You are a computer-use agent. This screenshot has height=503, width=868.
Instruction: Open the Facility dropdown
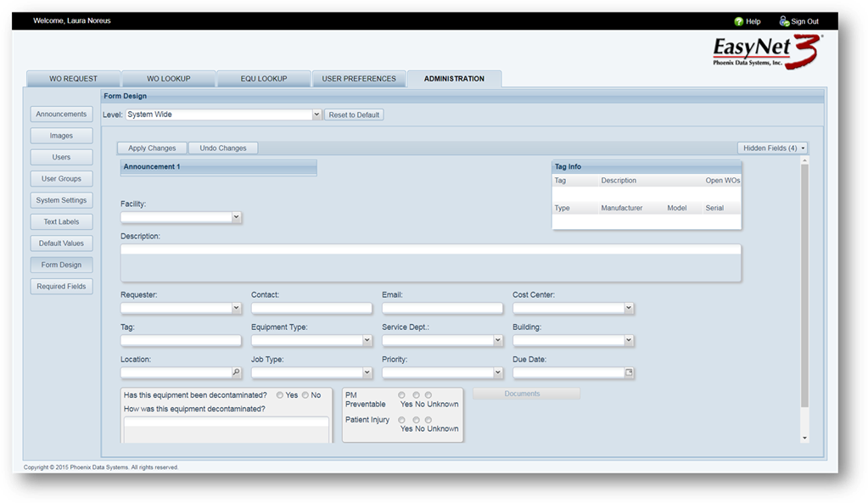[236, 217]
